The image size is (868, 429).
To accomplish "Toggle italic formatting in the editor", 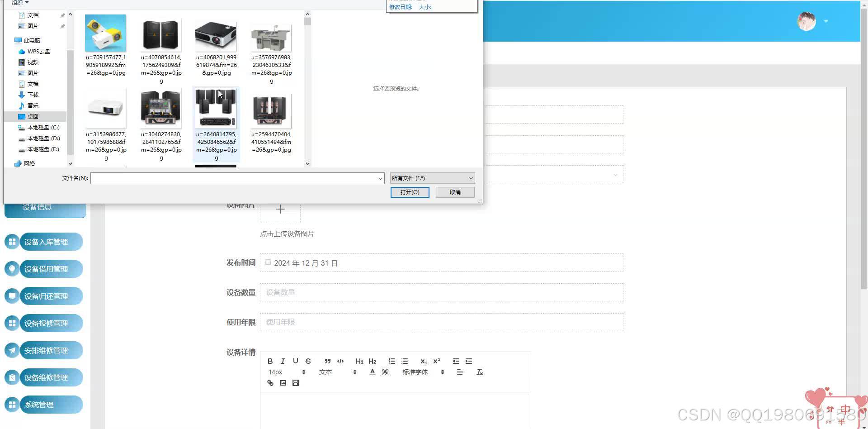I will [x=283, y=361].
